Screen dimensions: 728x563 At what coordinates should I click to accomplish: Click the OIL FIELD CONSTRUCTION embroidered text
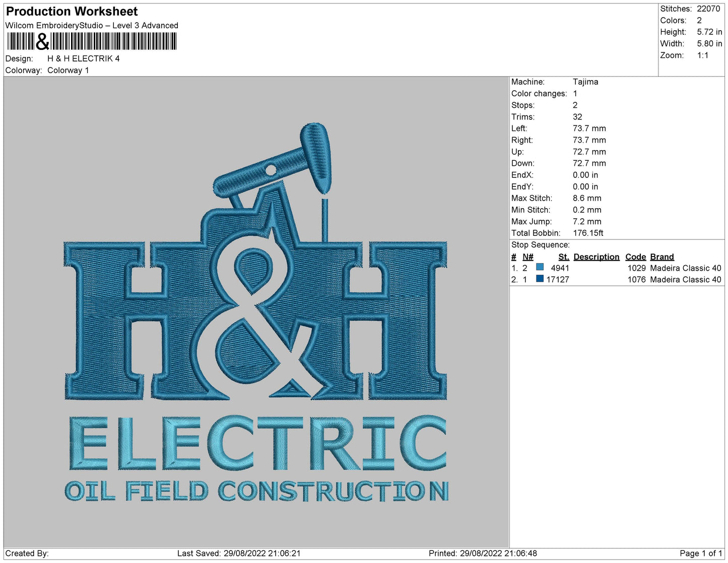[x=256, y=491]
